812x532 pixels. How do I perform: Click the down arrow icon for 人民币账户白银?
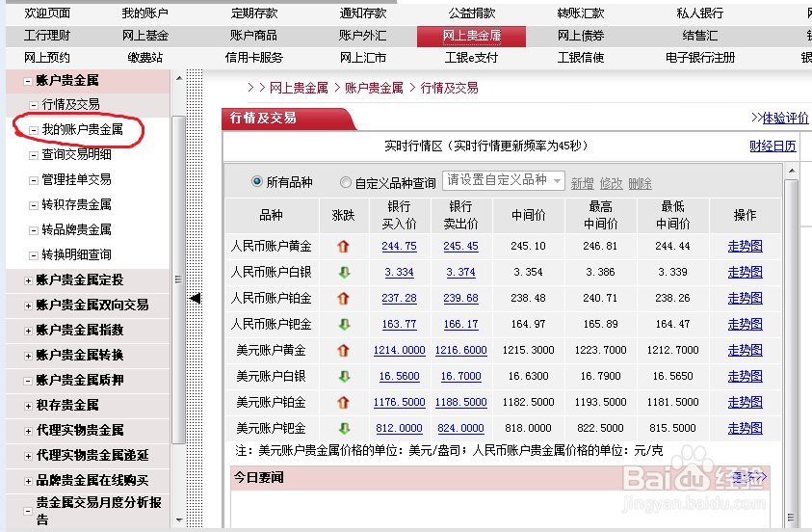344,272
